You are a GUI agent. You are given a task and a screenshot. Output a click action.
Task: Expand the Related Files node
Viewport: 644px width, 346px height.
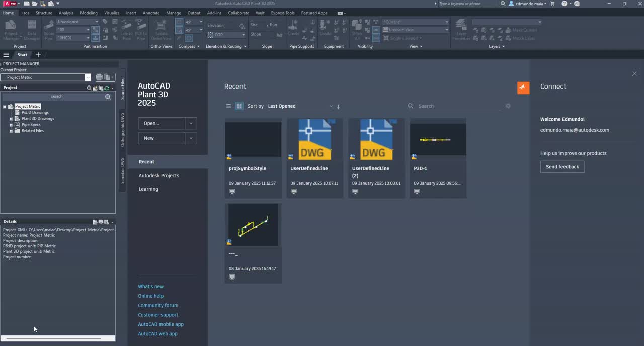[x=11, y=131]
